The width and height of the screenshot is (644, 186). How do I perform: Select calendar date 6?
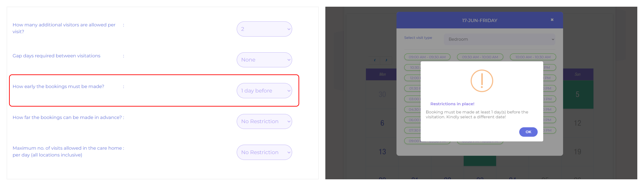pos(382,123)
